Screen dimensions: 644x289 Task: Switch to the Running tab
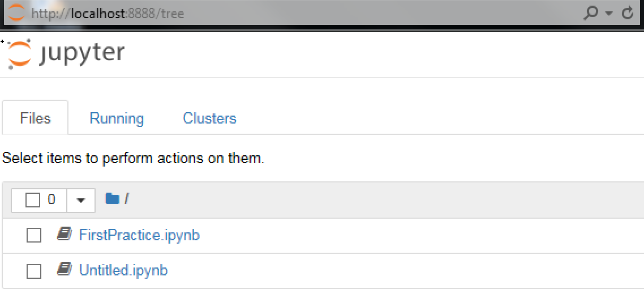tap(117, 118)
